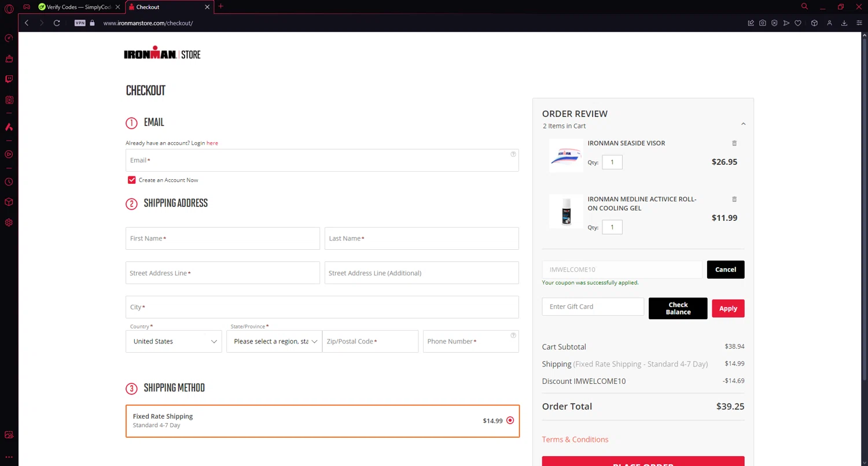The height and width of the screenshot is (466, 868).
Task: Open ad blocker shield icon
Action: tap(774, 23)
